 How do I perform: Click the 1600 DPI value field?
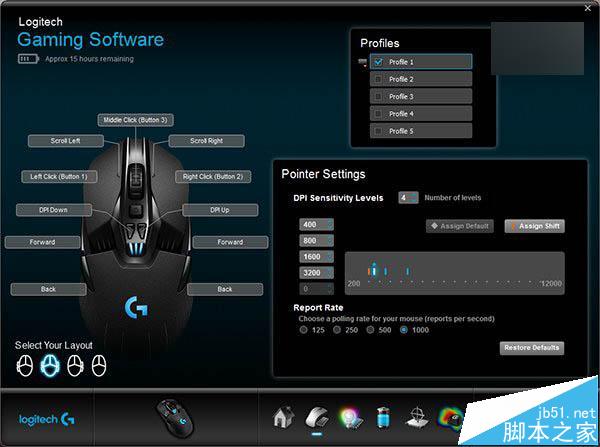coord(316,257)
